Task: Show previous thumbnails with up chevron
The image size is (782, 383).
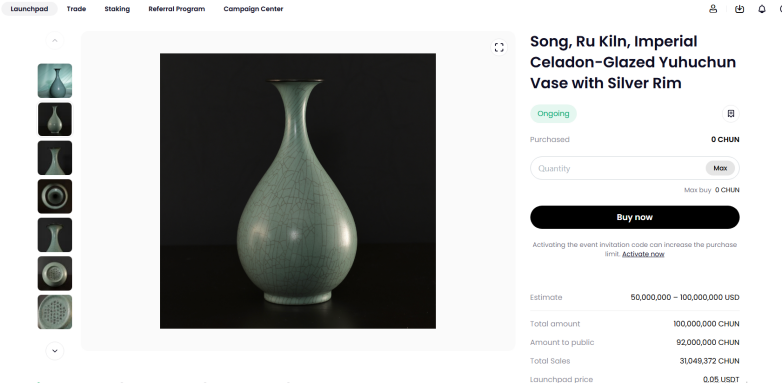Action: point(55,40)
